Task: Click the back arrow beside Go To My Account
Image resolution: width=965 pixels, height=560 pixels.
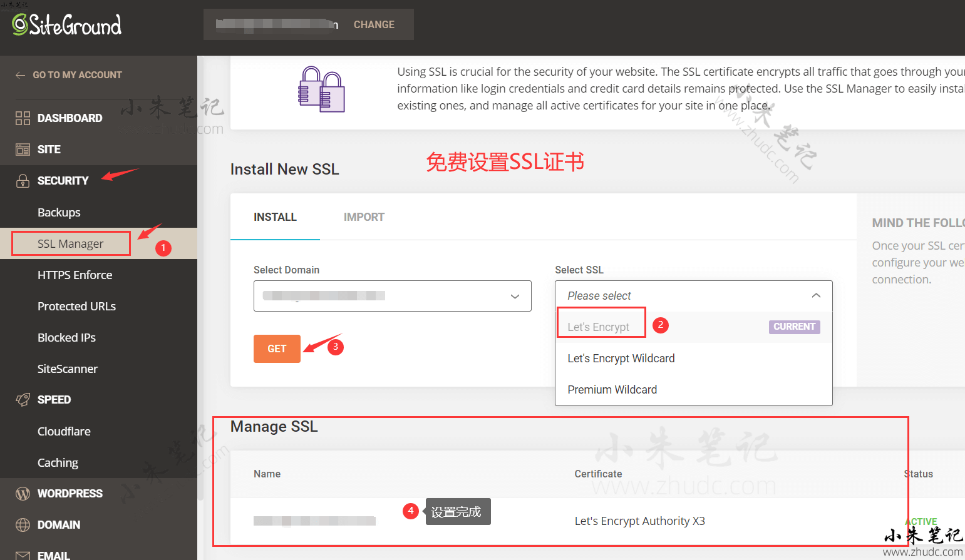Action: pos(21,75)
